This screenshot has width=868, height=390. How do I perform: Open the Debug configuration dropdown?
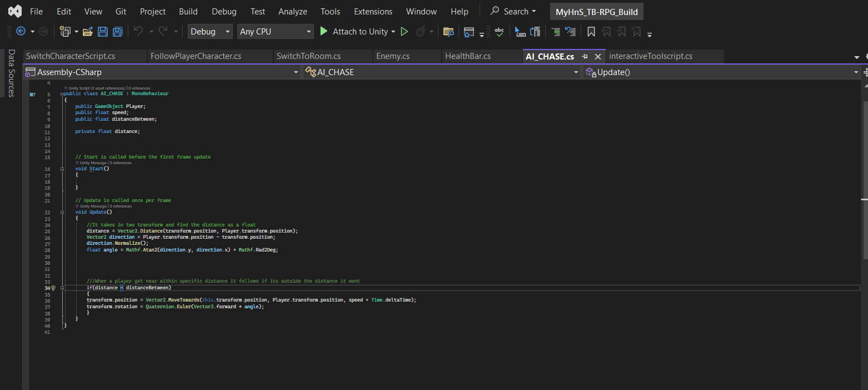point(210,32)
